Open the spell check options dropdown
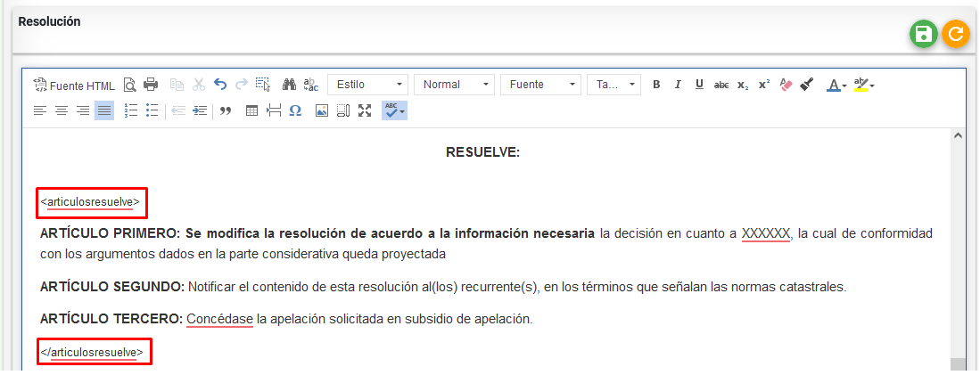 [x=394, y=110]
